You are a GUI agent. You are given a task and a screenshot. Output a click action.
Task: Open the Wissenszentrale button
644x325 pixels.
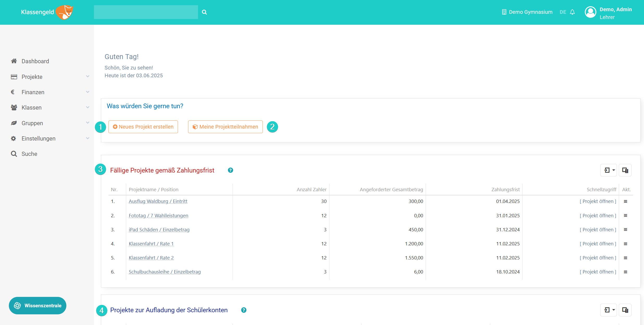(x=37, y=305)
